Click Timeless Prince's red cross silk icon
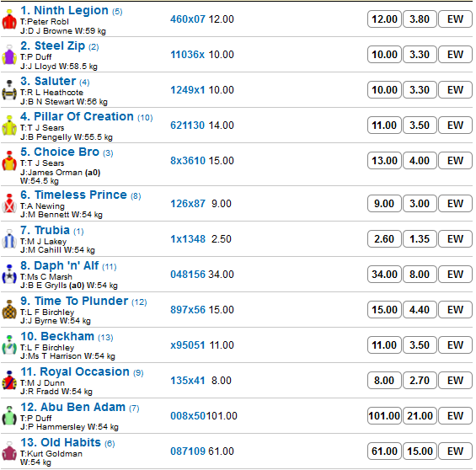 (9, 204)
